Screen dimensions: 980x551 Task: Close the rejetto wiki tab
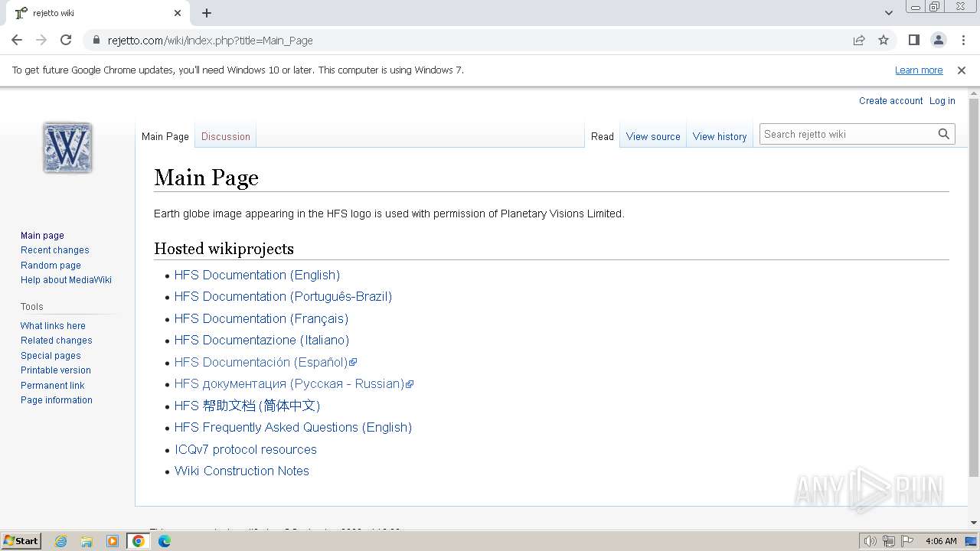pos(178,13)
